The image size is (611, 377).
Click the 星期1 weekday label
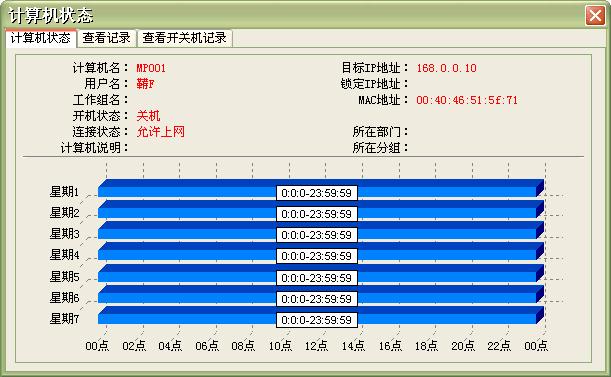(64, 191)
